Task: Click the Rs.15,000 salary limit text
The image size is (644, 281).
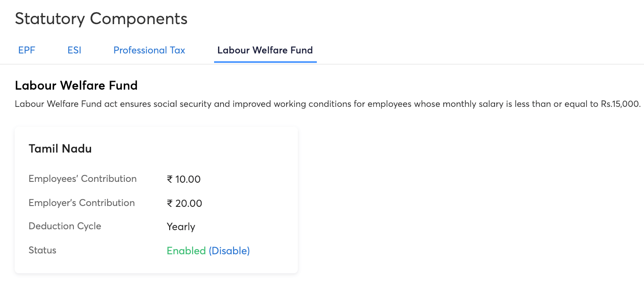Action: (620, 104)
